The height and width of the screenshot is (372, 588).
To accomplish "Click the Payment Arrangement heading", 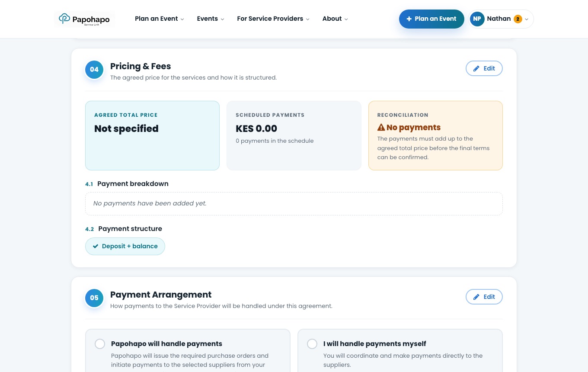I will click(x=161, y=295).
